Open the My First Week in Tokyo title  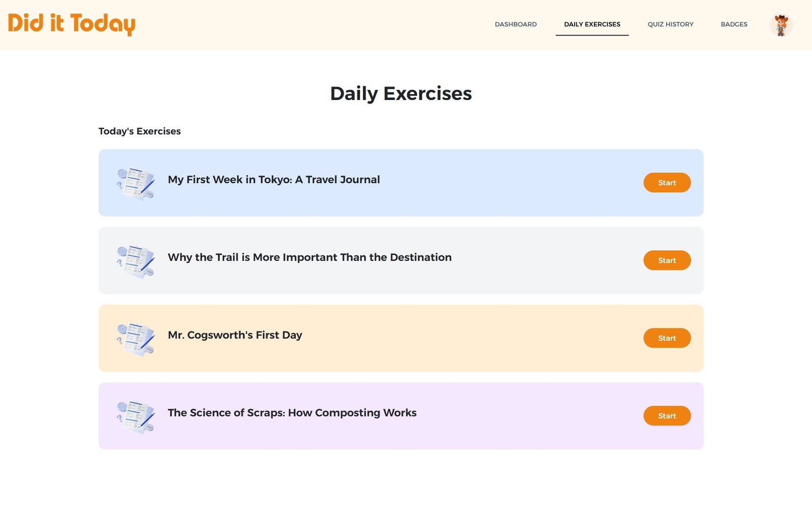274,180
